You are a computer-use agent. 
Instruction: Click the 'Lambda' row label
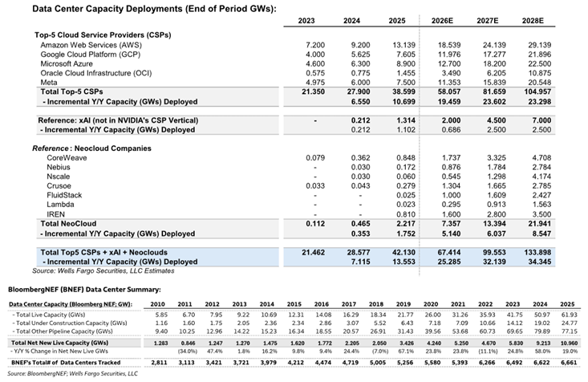pyautogui.click(x=60, y=205)
